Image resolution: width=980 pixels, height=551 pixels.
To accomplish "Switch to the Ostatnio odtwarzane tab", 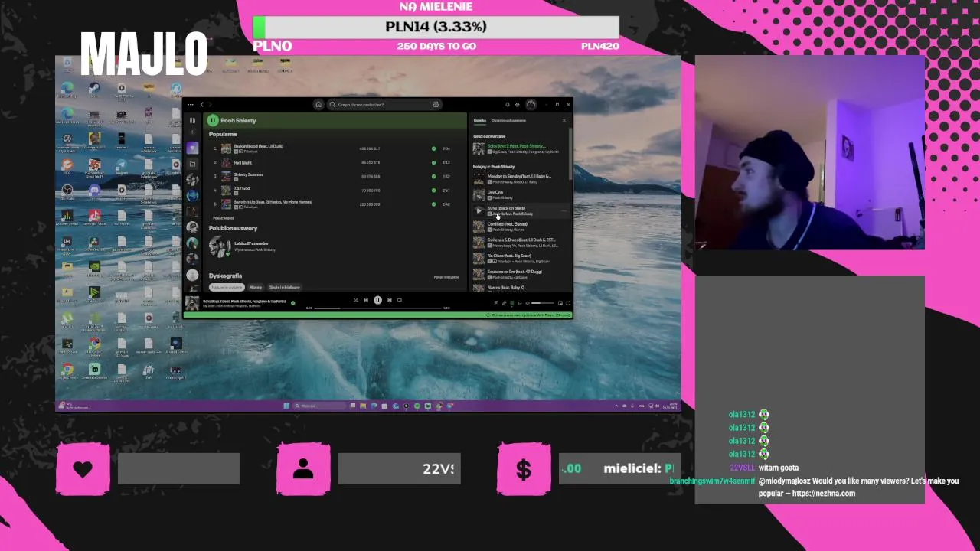I will [x=508, y=120].
